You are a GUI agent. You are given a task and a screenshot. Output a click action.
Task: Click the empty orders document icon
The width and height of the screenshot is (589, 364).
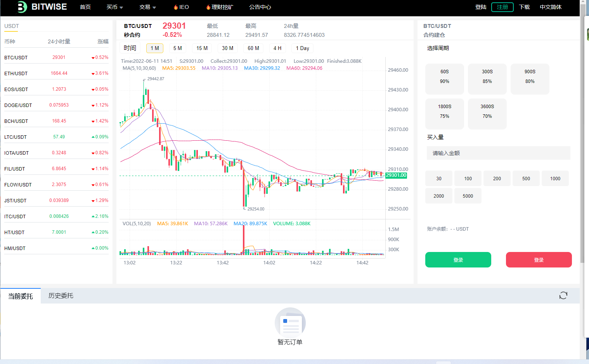pyautogui.click(x=290, y=322)
